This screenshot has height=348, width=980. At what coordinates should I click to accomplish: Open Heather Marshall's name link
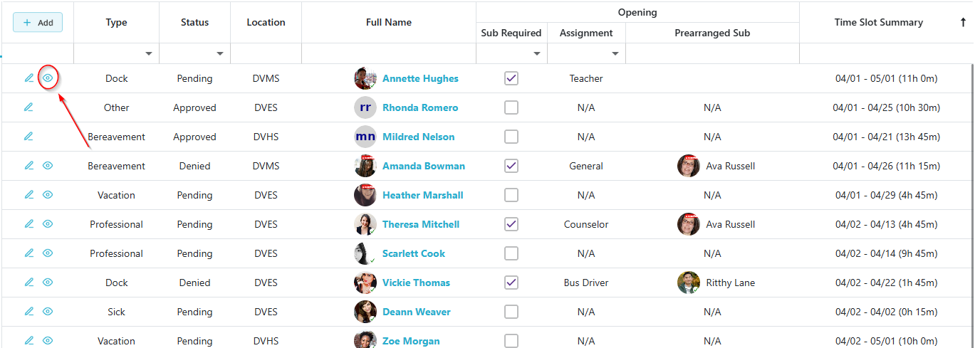coord(422,195)
